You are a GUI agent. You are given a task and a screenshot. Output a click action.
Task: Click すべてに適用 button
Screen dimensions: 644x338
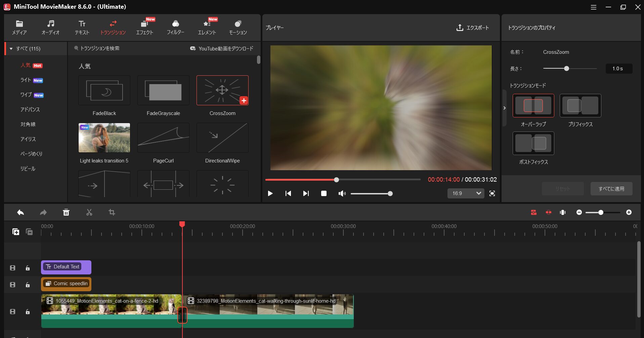pos(611,189)
